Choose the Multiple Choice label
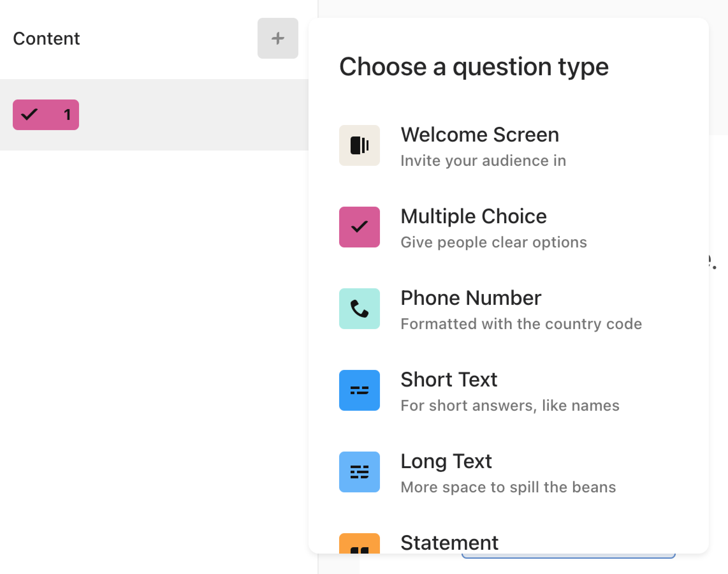The width and height of the screenshot is (728, 574). pyautogui.click(x=474, y=216)
